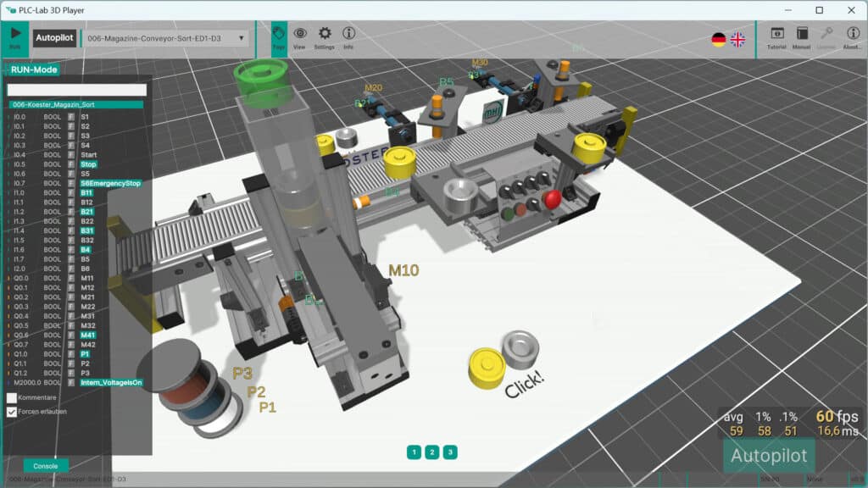Open the About info icon
The width and height of the screenshot is (868, 488).
853,37
